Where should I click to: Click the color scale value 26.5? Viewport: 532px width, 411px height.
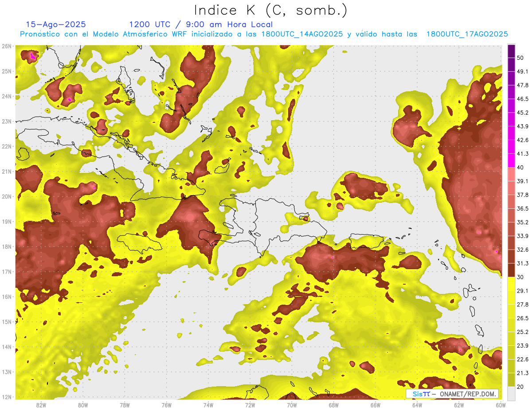(522, 318)
